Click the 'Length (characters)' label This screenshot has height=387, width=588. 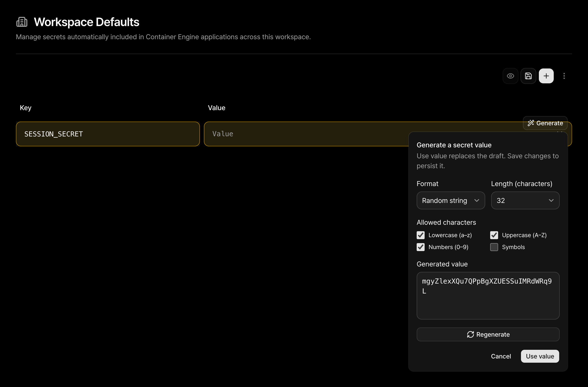(x=522, y=184)
